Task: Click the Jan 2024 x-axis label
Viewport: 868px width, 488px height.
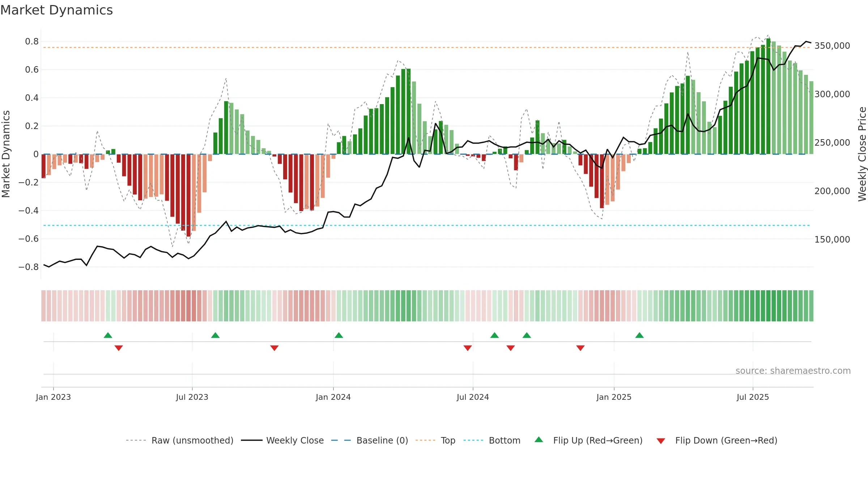Action: pos(333,397)
